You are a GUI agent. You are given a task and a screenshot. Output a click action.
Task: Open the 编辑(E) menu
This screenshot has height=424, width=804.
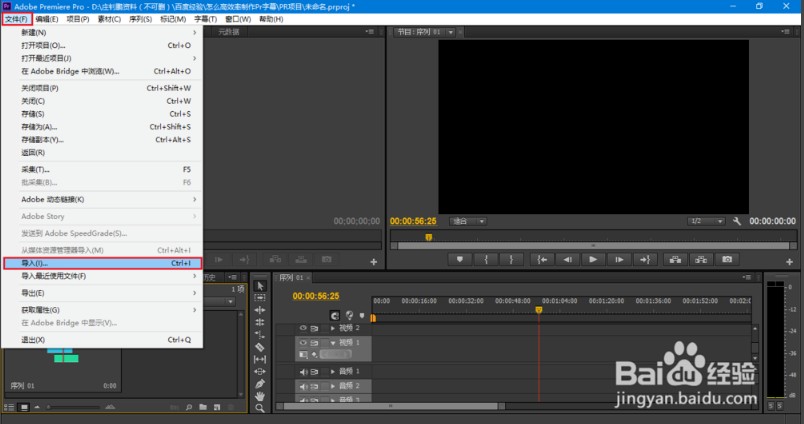point(46,19)
